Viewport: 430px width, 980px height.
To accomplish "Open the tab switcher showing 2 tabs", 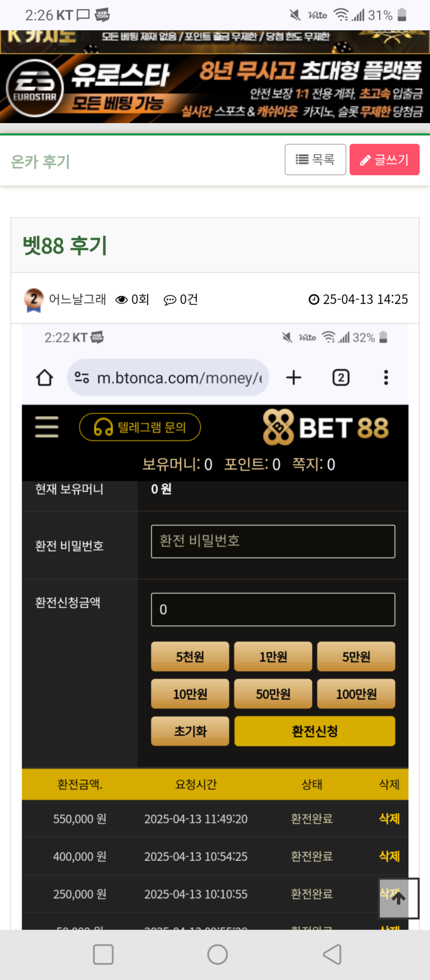I will [x=340, y=378].
